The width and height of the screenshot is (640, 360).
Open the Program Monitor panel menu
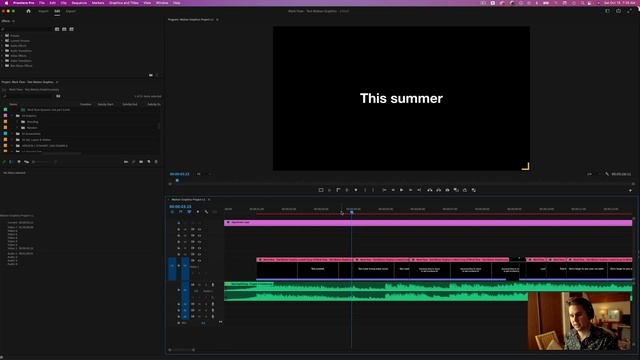click(x=217, y=20)
